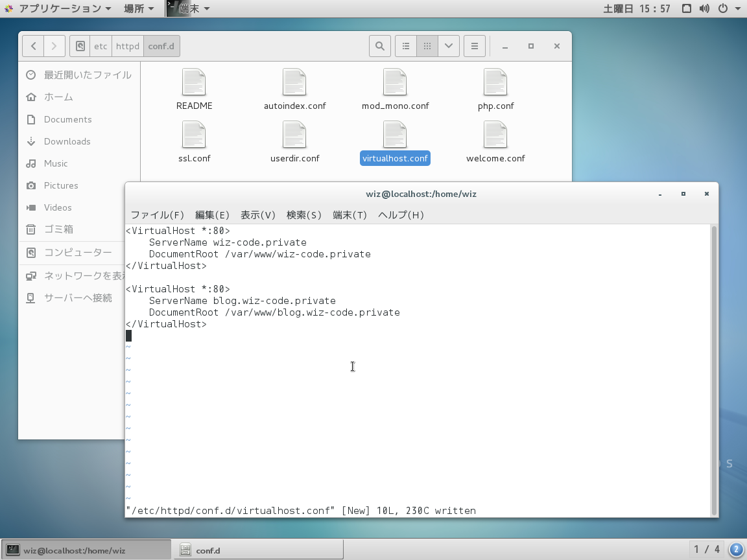The width and height of the screenshot is (747, 560).
Task: Go to Home (ホーム) in sidebar
Action: point(79,97)
